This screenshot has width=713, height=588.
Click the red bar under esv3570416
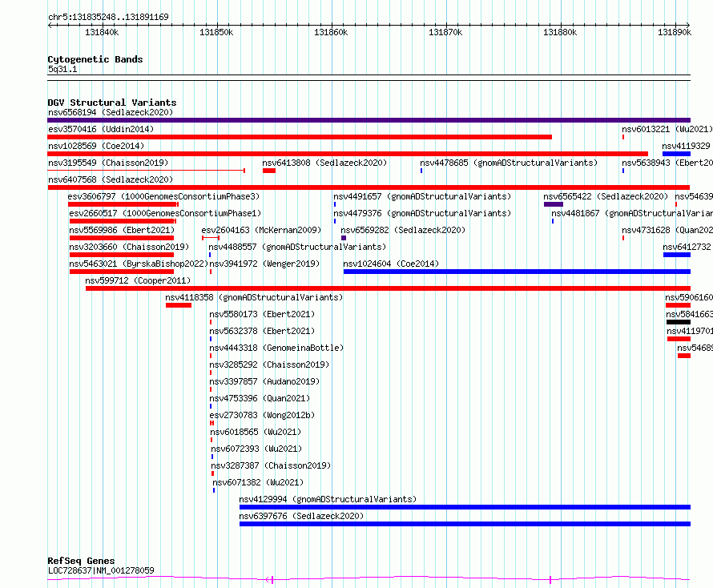300,137
